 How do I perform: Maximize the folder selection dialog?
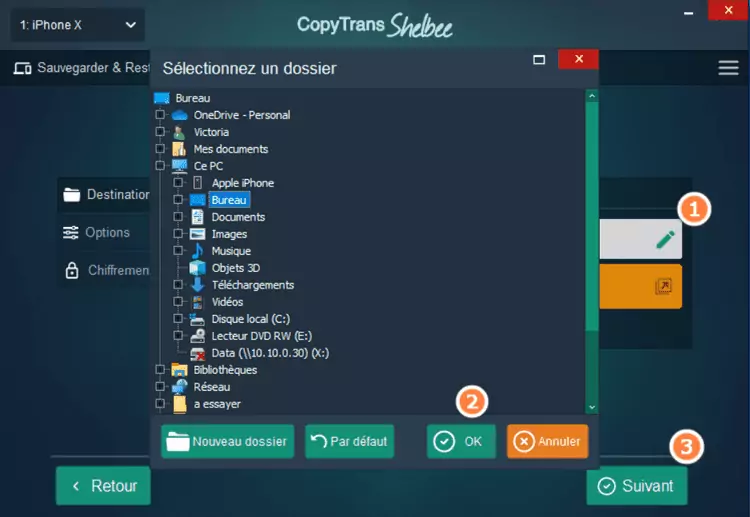point(539,60)
